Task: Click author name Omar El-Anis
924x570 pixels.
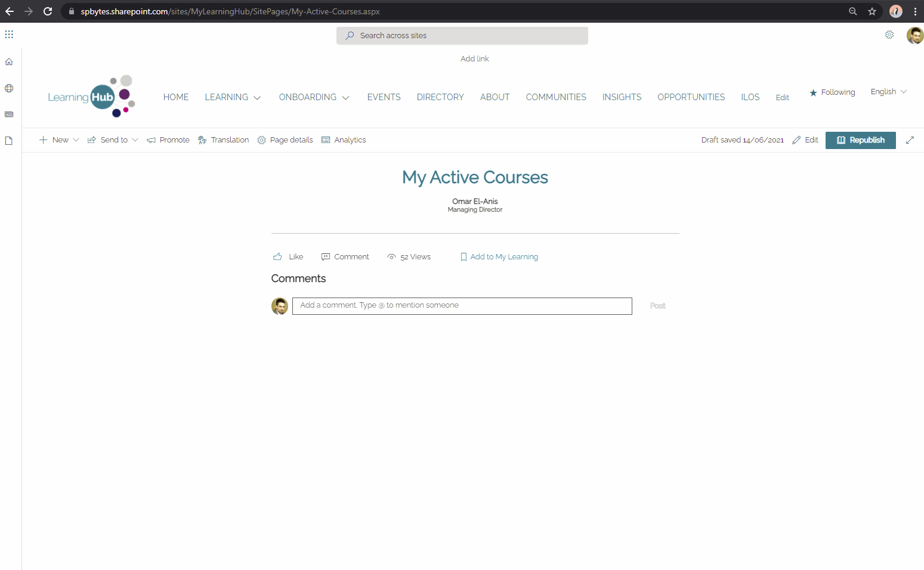Action: click(x=475, y=202)
